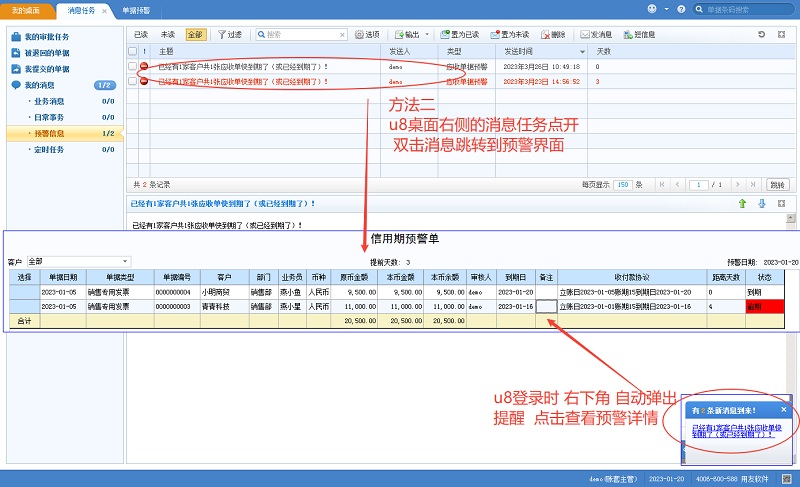Sort by 发送时间 column arrow
Screen dimensions: 800x487
[582, 52]
